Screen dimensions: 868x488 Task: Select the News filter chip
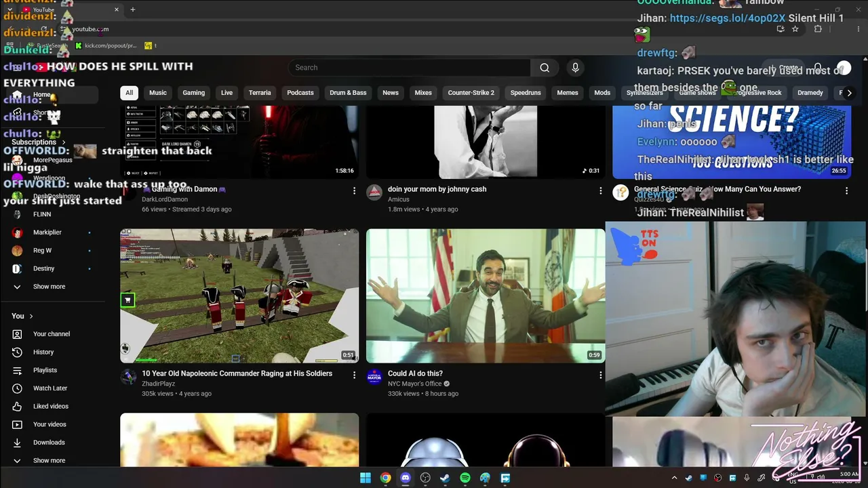[x=391, y=93]
